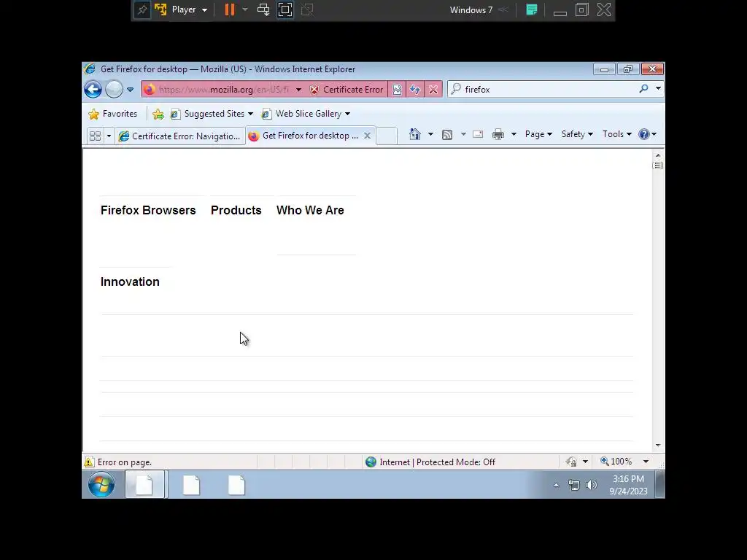Click the VMware toolbar pin icon
This screenshot has width=747, height=560.
click(142, 10)
